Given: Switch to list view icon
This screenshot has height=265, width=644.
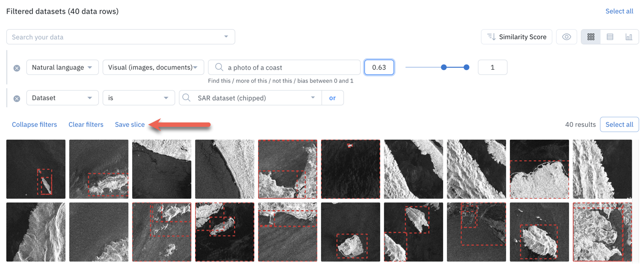Looking at the screenshot, I should coord(610,37).
